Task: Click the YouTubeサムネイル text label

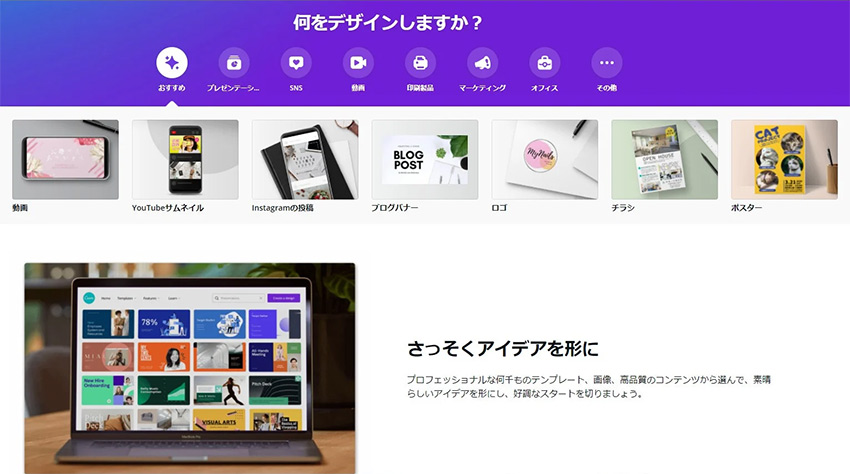Action: [168, 208]
